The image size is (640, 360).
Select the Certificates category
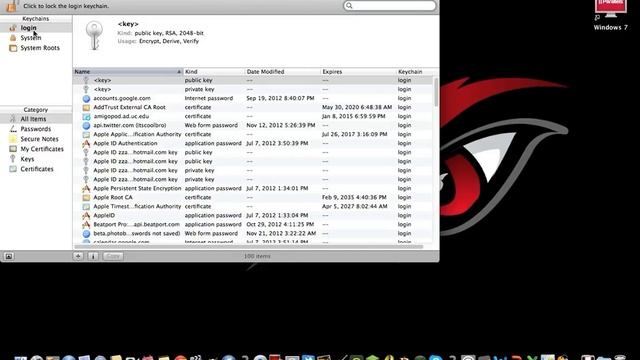tap(36, 169)
